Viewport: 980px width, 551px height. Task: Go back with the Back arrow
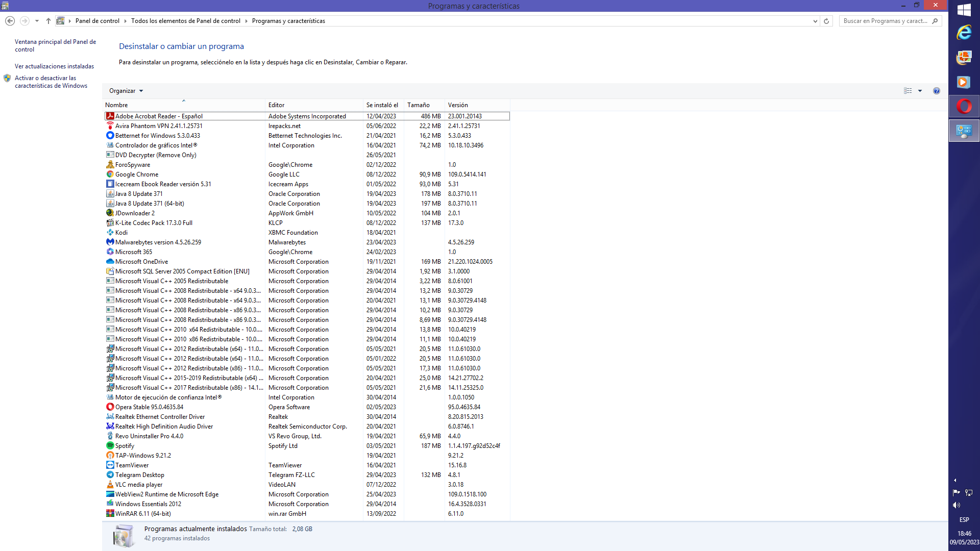(10, 21)
